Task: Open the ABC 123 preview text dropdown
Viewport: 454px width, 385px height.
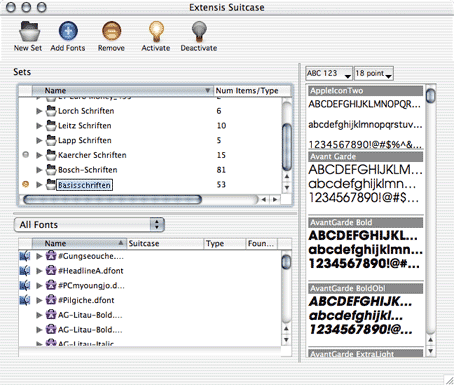Action: click(329, 73)
